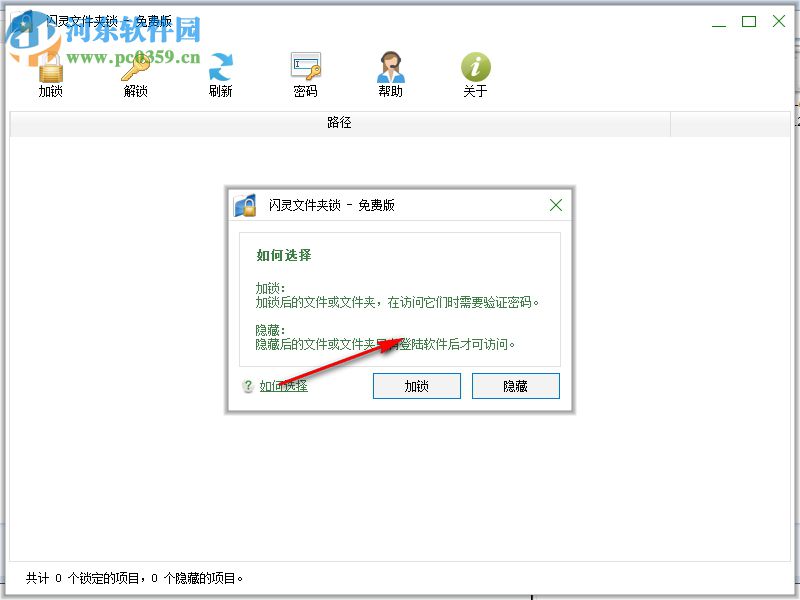Click the 路径 column header
This screenshot has height=600, width=800.
[340, 123]
